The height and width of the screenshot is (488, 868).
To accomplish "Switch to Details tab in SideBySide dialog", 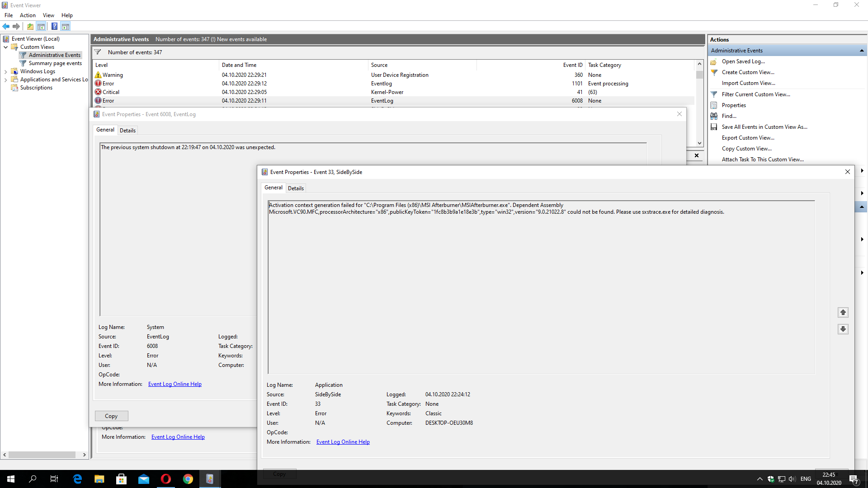I will pos(296,188).
